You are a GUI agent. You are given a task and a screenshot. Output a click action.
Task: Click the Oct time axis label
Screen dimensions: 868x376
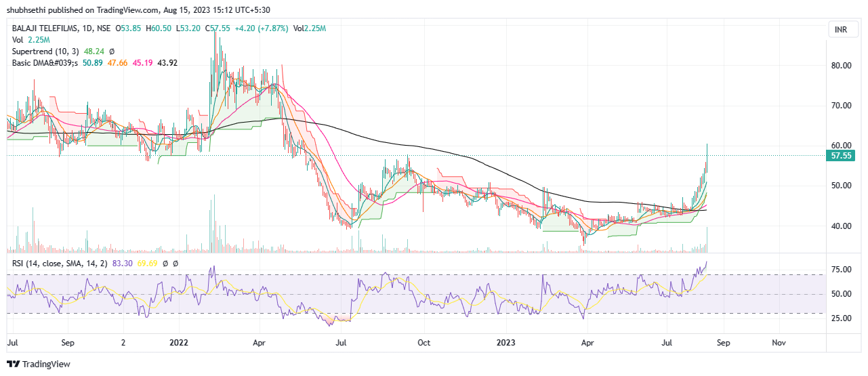click(x=425, y=343)
